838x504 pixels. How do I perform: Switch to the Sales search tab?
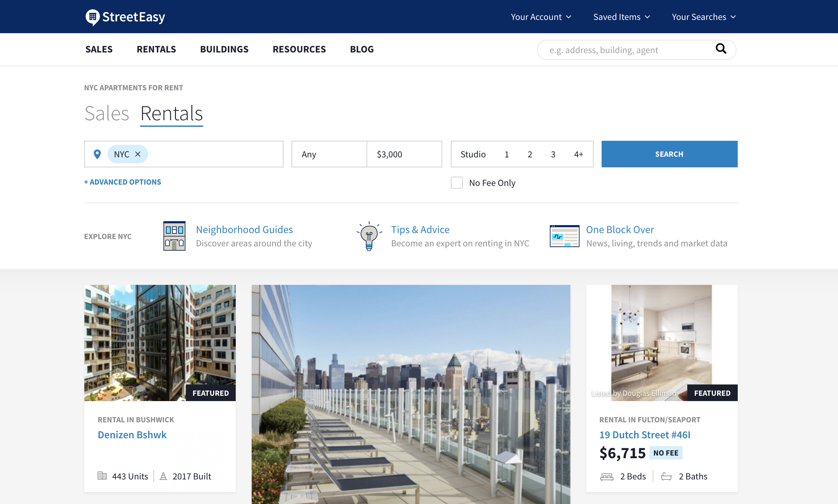click(107, 113)
